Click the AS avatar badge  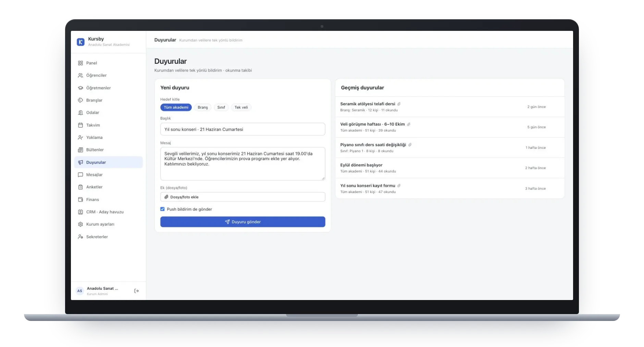click(x=79, y=291)
